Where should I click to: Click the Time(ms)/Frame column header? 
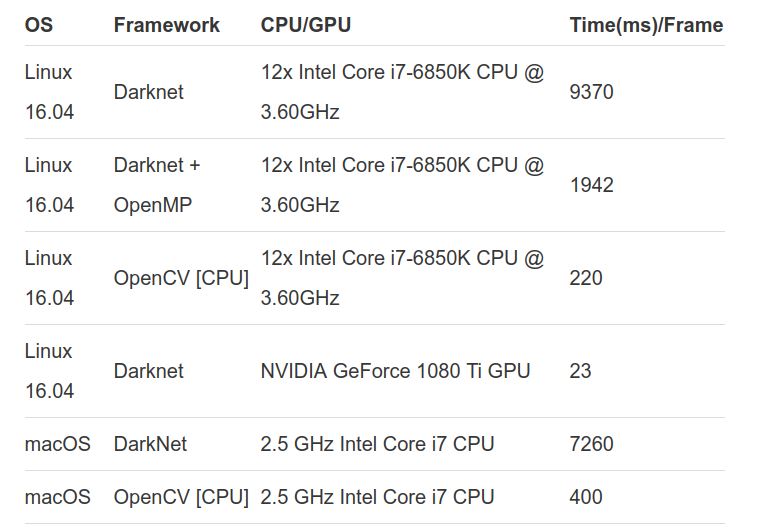click(x=646, y=25)
